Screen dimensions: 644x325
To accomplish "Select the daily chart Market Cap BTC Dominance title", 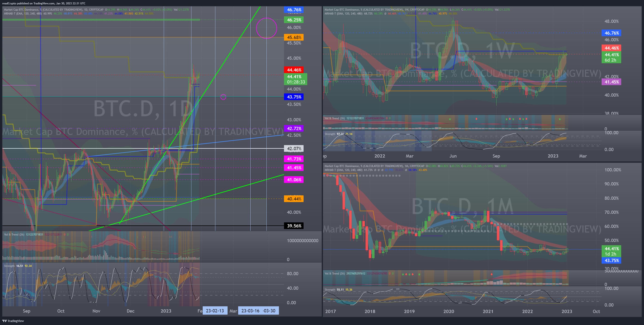I will point(96,10).
